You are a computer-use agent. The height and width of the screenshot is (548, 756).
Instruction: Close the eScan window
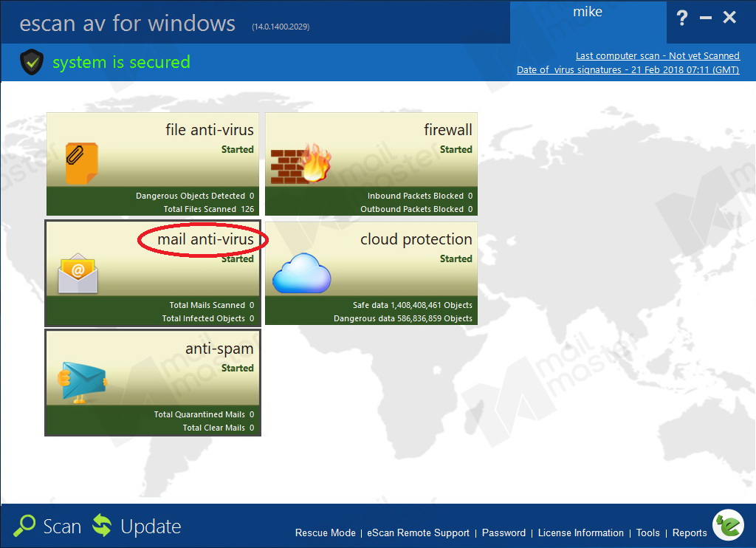729,18
